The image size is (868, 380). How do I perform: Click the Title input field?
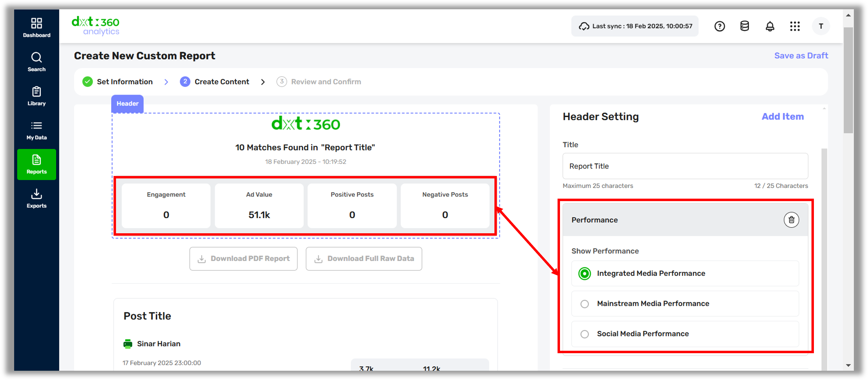685,166
